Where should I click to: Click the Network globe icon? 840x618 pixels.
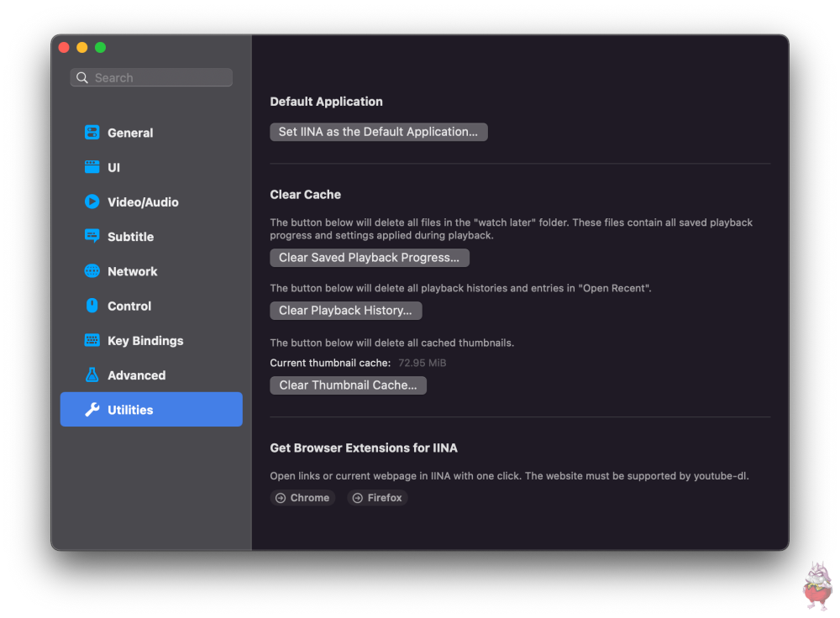[92, 271]
